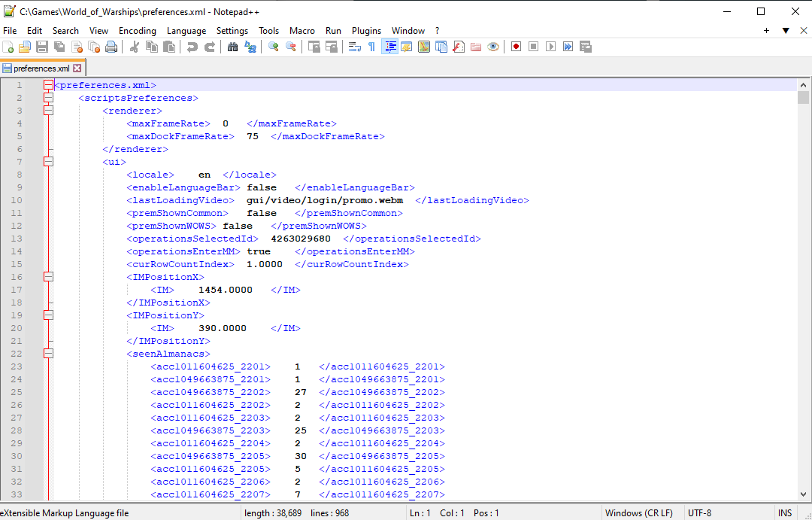Collapse the seenAlmanacs fold marker
Viewport: 812px width, 520px height.
point(49,354)
